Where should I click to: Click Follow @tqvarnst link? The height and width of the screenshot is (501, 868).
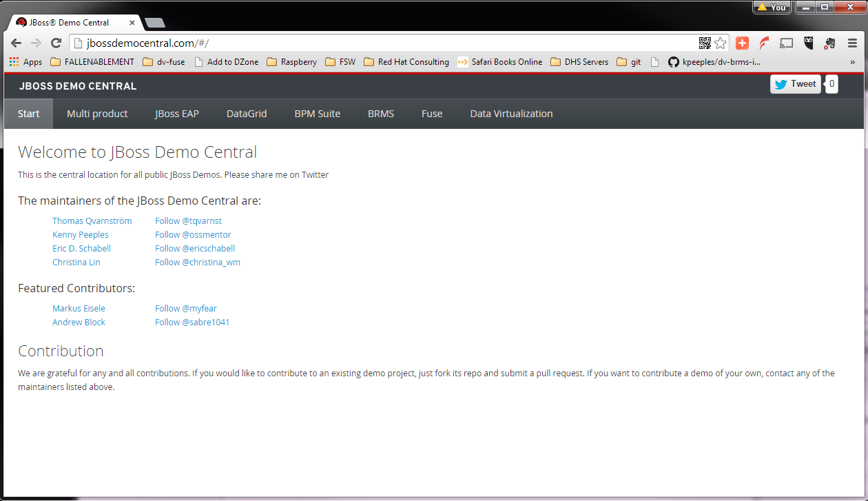(188, 221)
